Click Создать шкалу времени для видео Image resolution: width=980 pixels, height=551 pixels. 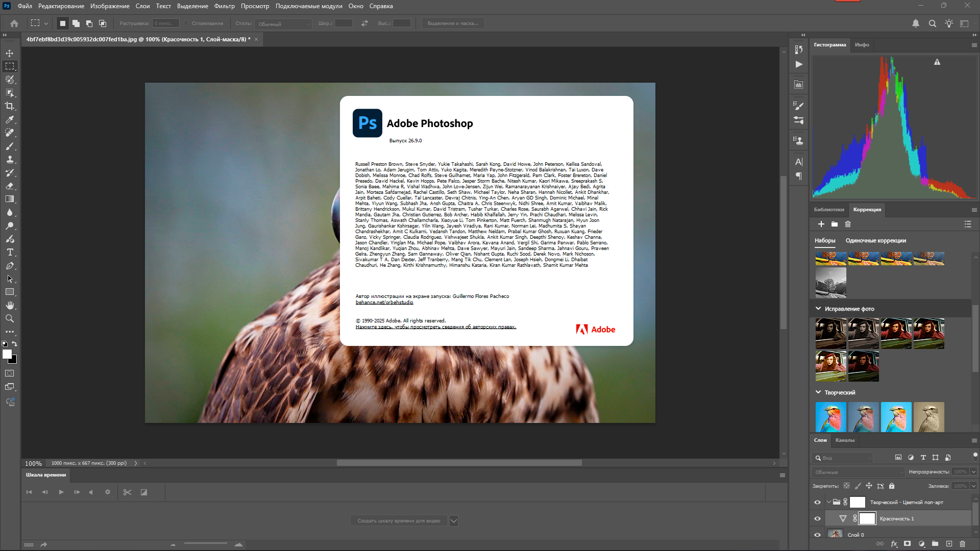[399, 521]
